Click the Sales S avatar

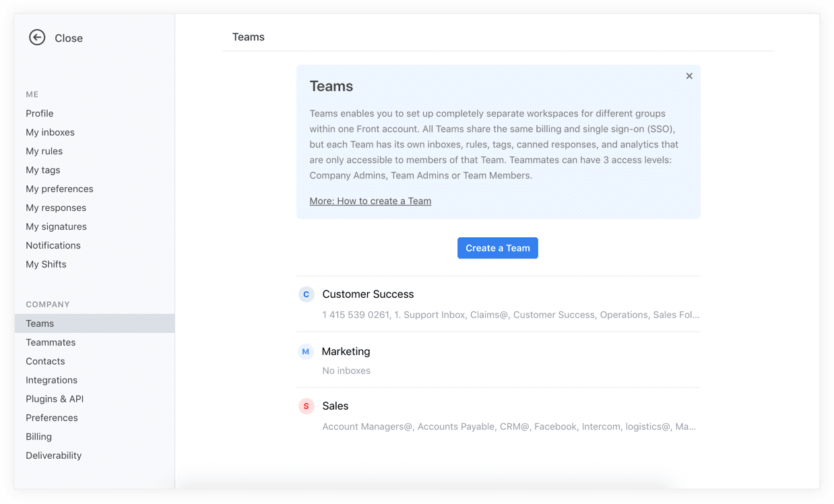[x=307, y=406]
